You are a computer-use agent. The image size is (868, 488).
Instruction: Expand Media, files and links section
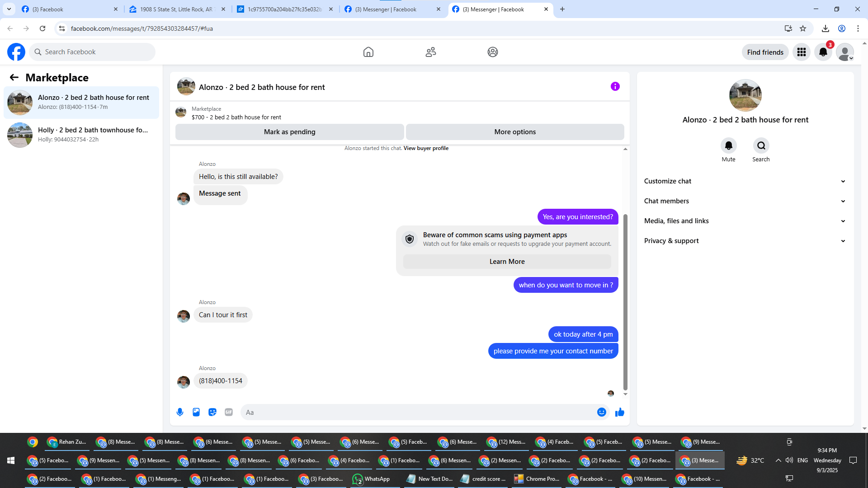click(x=745, y=221)
